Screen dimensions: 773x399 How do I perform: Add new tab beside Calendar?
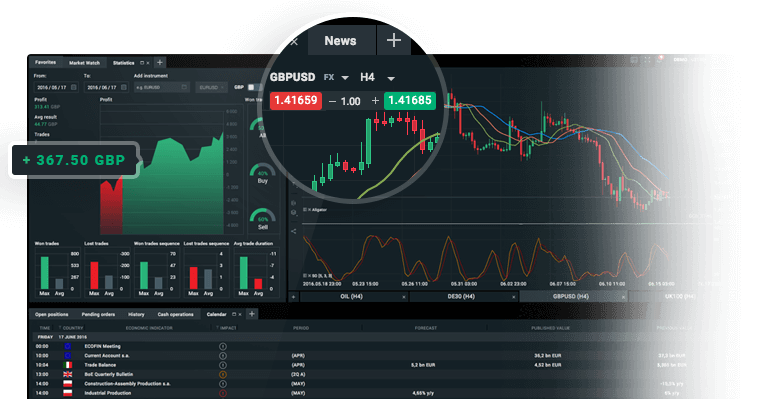[251, 314]
